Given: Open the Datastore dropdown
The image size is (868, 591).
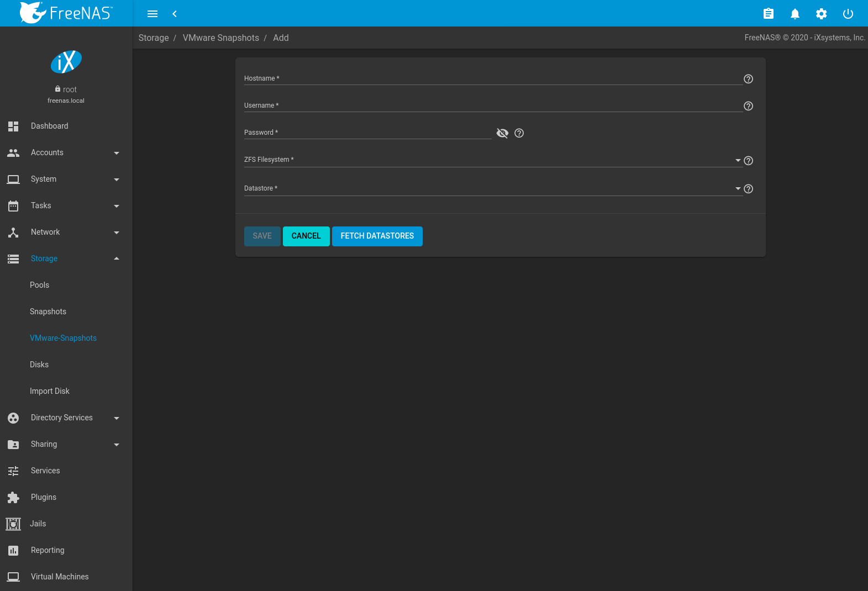Looking at the screenshot, I should click(738, 188).
